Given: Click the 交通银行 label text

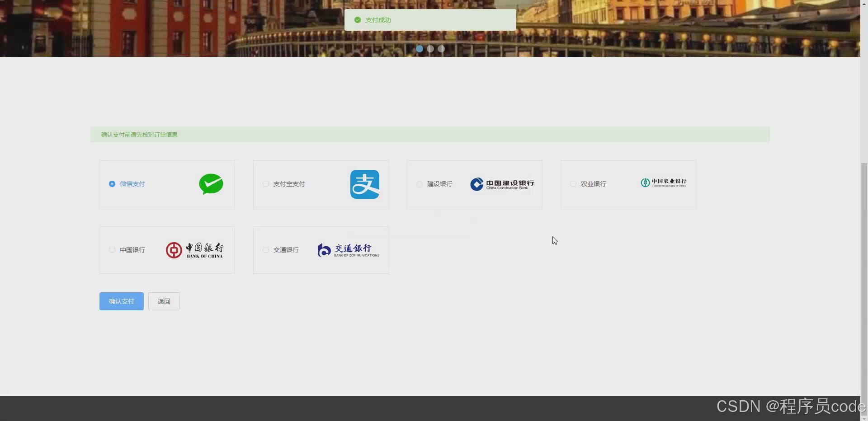Looking at the screenshot, I should pyautogui.click(x=286, y=250).
